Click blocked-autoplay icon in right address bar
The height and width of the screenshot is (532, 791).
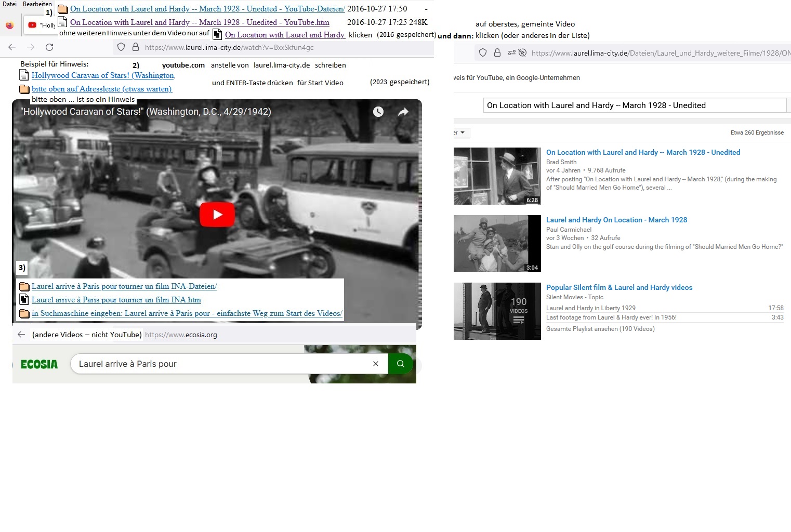click(523, 53)
